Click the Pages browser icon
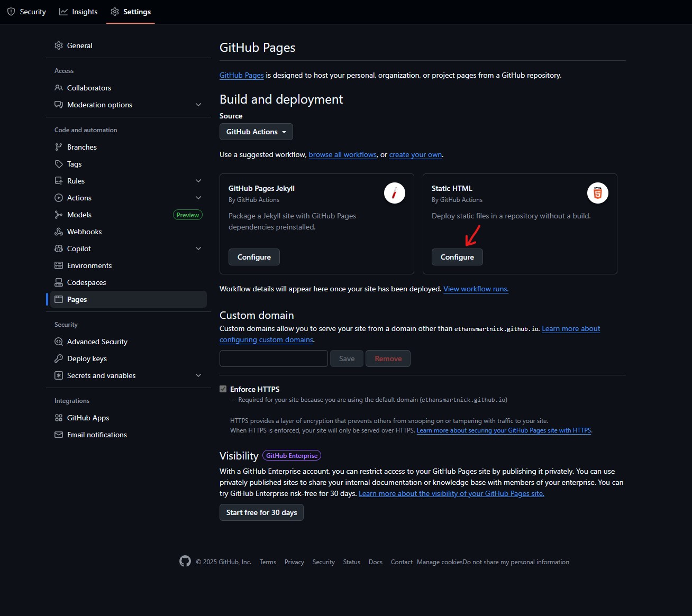Viewport: 692px width, 616px height. click(x=59, y=299)
